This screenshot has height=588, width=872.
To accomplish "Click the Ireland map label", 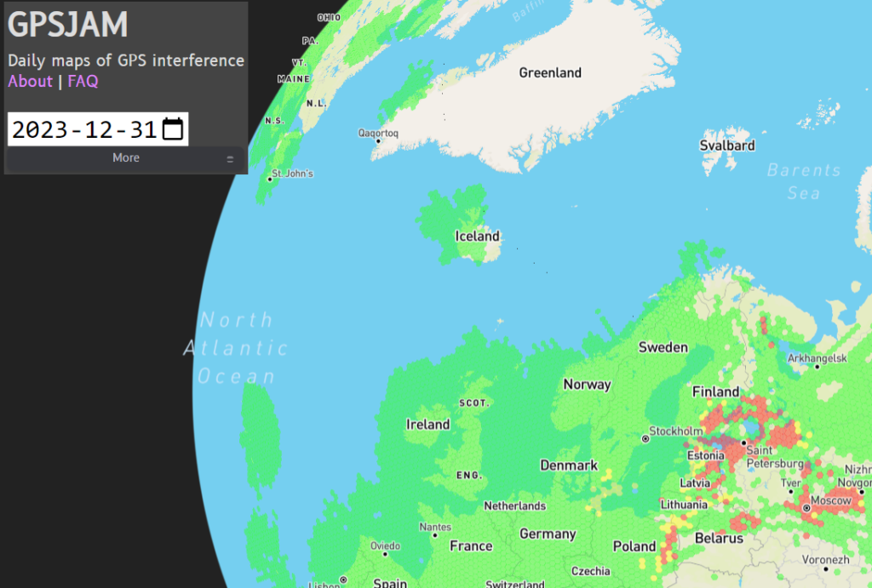I will 427,425.
